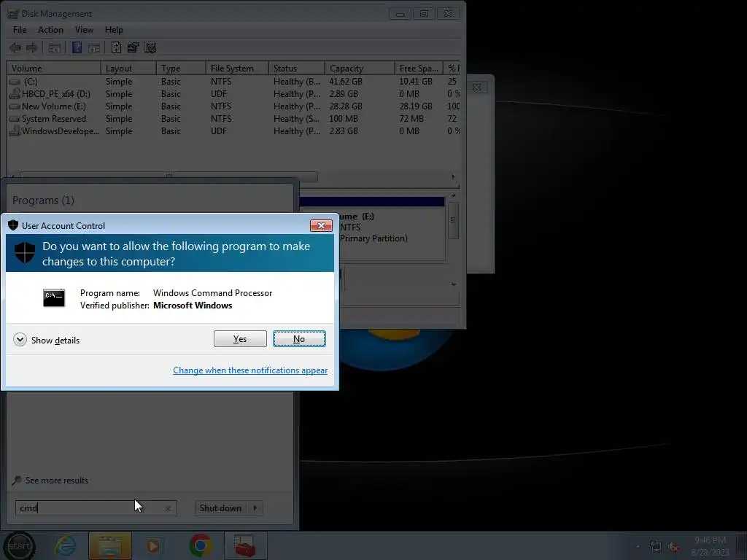Image resolution: width=747 pixels, height=560 pixels.
Task: Maximize the Disk Management window
Action: (x=424, y=14)
